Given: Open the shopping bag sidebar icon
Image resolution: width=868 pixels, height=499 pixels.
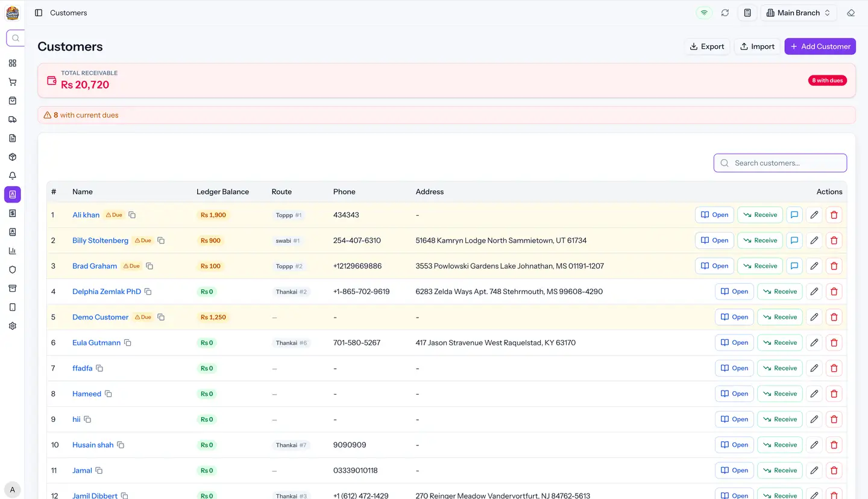Looking at the screenshot, I should [x=12, y=101].
